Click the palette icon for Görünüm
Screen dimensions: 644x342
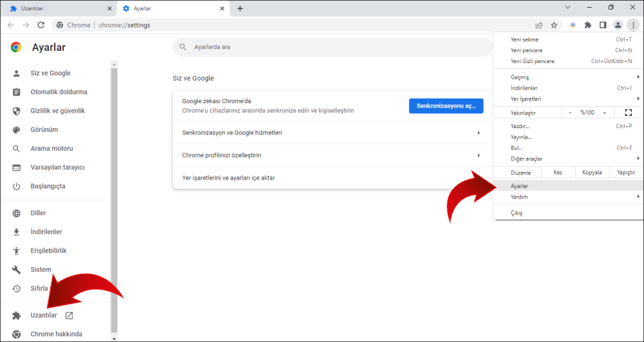click(x=17, y=129)
